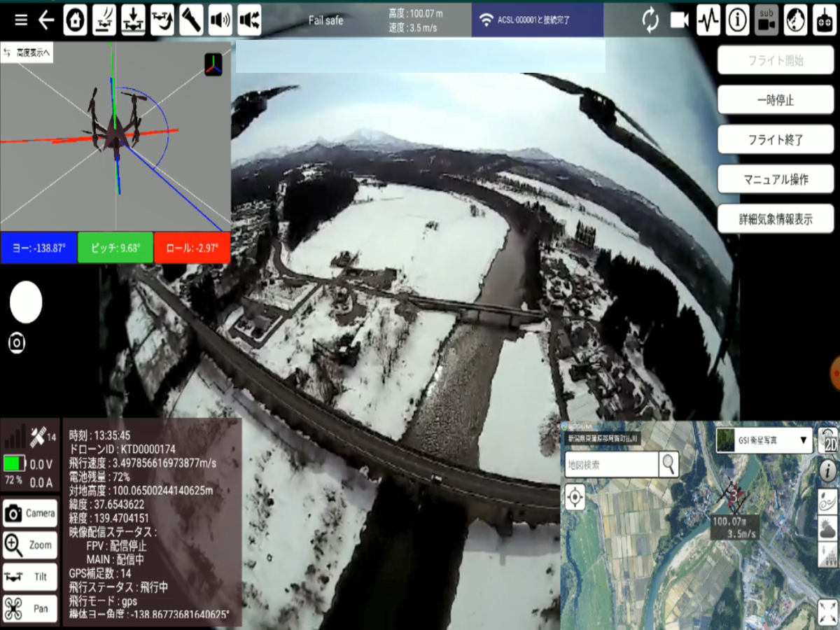Click the 高度 : 100.07 m readout

(x=416, y=13)
